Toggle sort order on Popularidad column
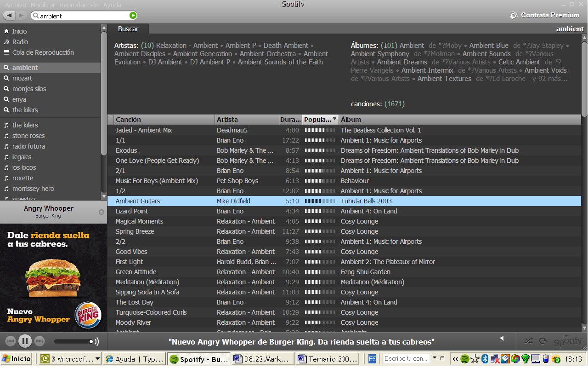Screen dimensions: 588x368 320,120
